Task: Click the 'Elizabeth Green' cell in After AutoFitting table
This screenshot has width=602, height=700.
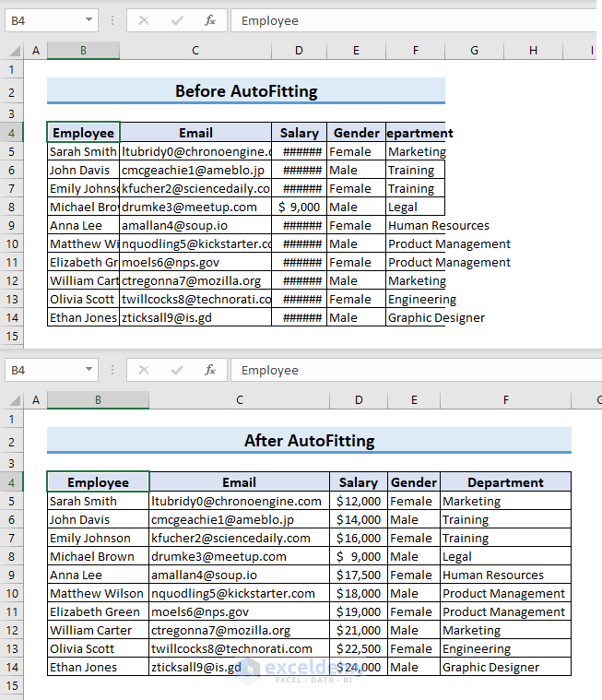Action: pos(98,612)
